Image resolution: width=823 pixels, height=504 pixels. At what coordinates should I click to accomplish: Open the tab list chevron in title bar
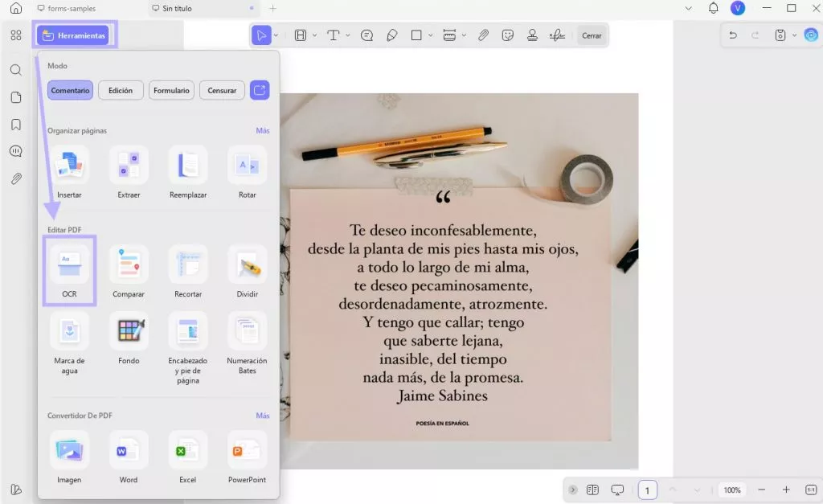click(689, 8)
